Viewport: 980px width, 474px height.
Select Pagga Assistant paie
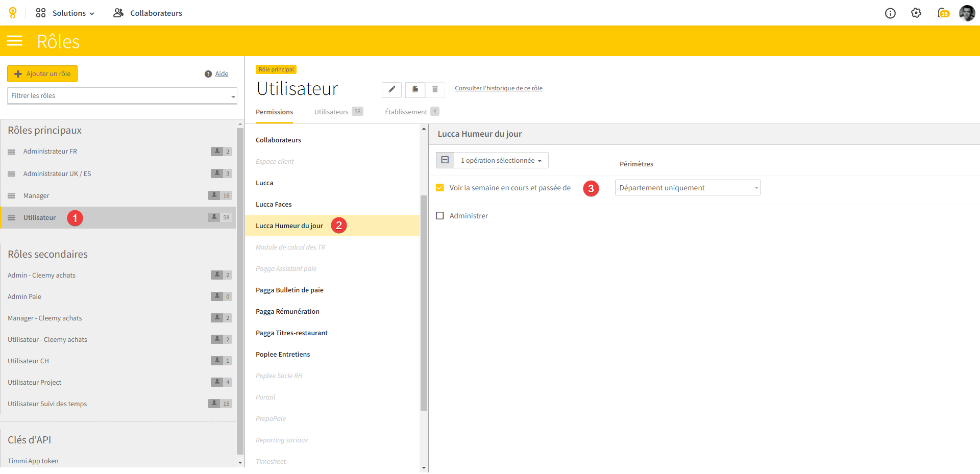click(332, 269)
